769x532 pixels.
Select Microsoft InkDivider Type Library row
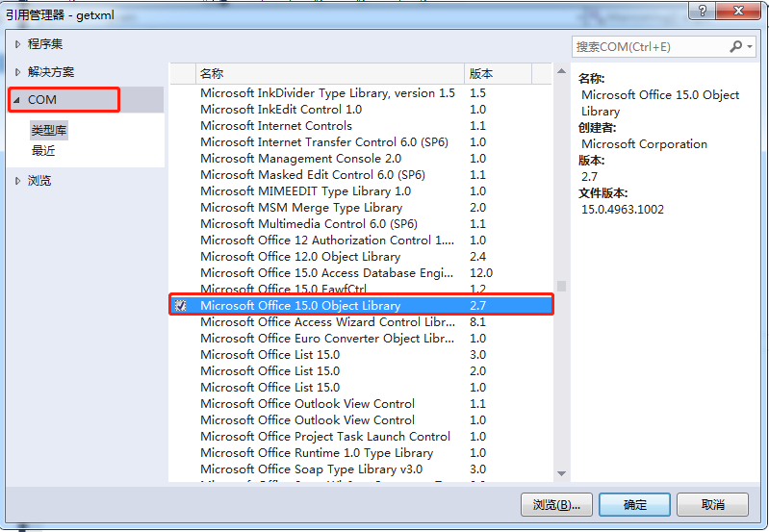pyautogui.click(x=362, y=93)
